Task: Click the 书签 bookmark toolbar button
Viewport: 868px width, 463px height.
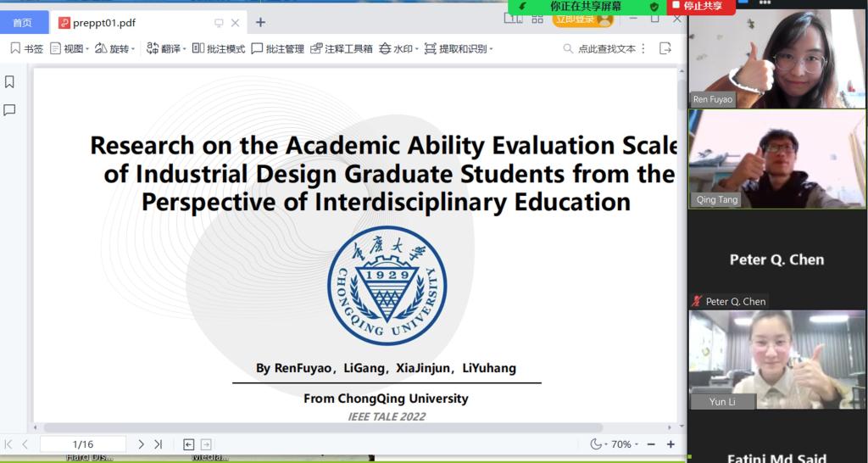Action: click(x=26, y=49)
